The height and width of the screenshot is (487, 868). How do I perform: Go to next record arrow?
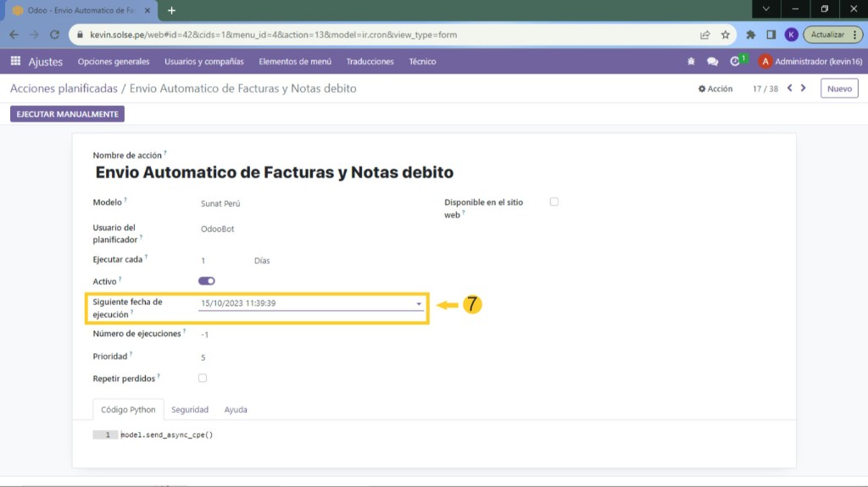pos(804,88)
